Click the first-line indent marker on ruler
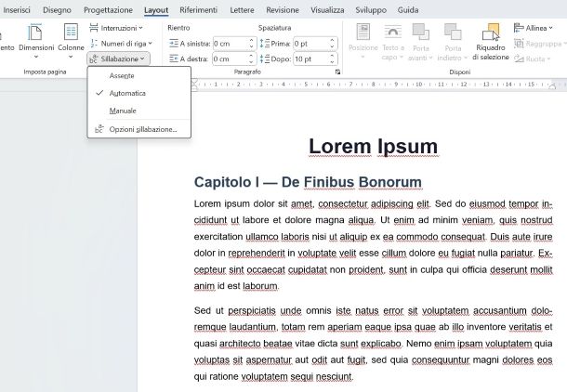This screenshot has width=567, height=392. pyautogui.click(x=194, y=83)
